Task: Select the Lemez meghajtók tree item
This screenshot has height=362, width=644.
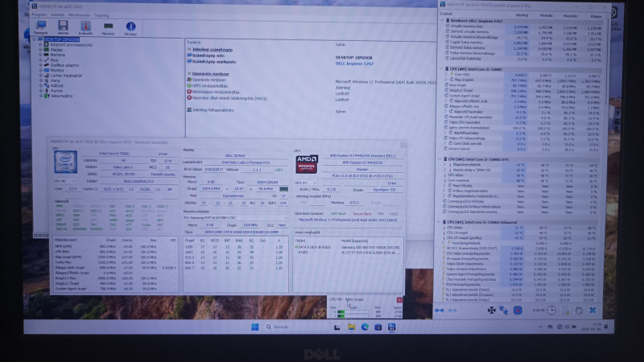Action: coord(66,76)
